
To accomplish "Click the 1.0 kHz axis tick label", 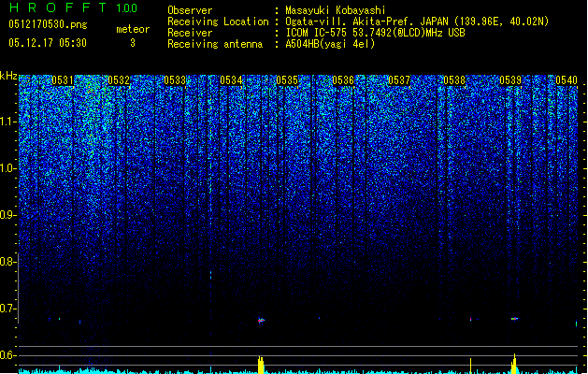I will tap(7, 168).
